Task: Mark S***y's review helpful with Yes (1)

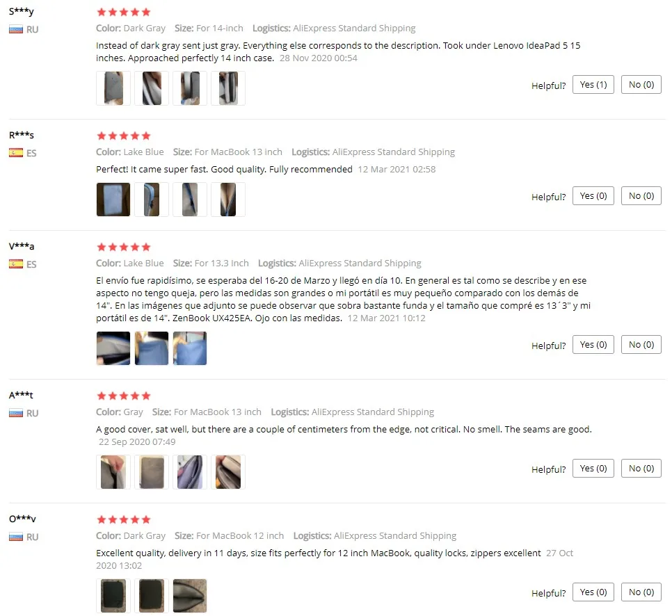Action: 593,84
